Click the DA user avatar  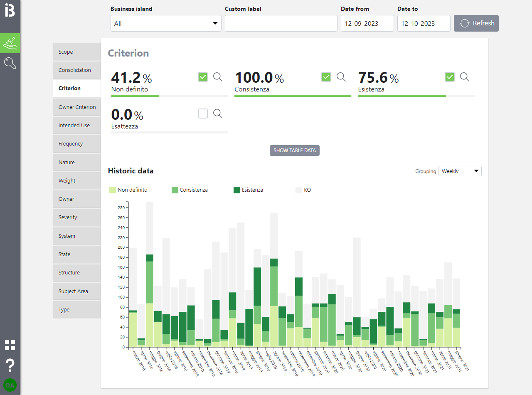(10, 385)
